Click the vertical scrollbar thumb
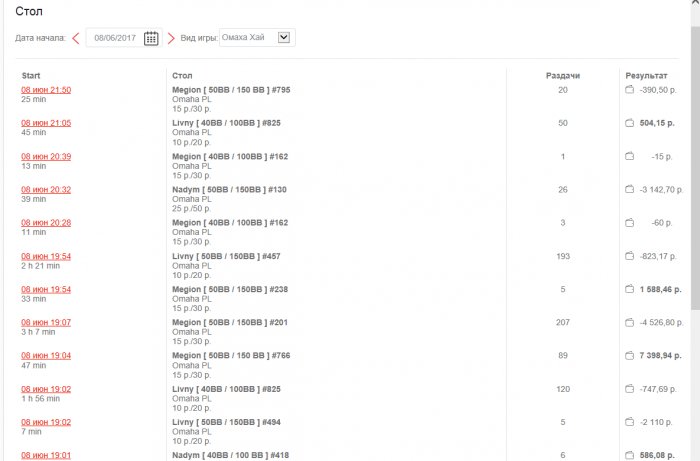 click(x=695, y=167)
